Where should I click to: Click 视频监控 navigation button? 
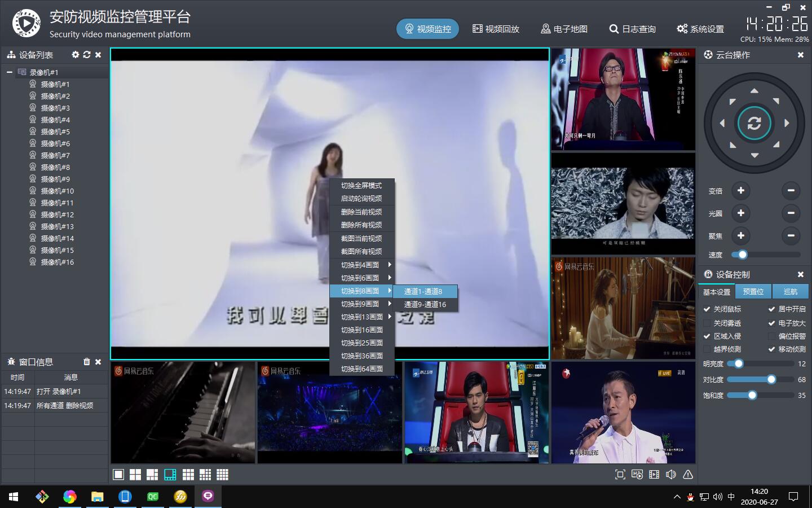pos(427,29)
